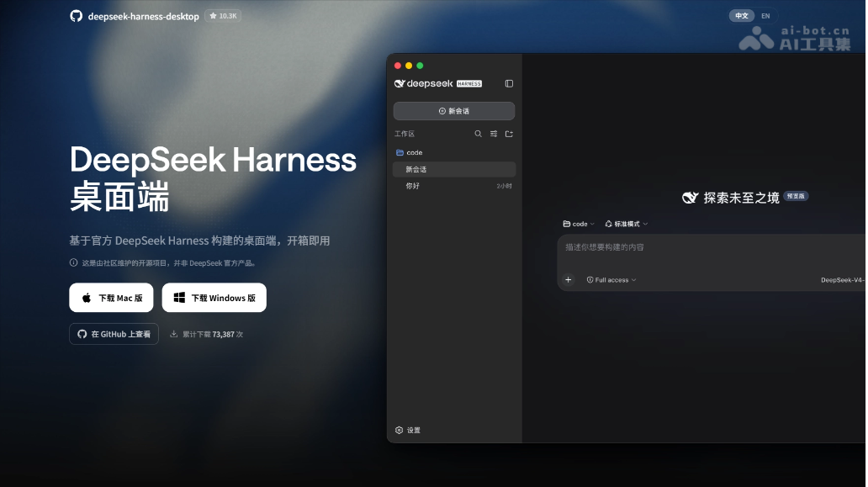Open the workspace filter settings icon
The height and width of the screenshot is (487, 868).
click(494, 134)
